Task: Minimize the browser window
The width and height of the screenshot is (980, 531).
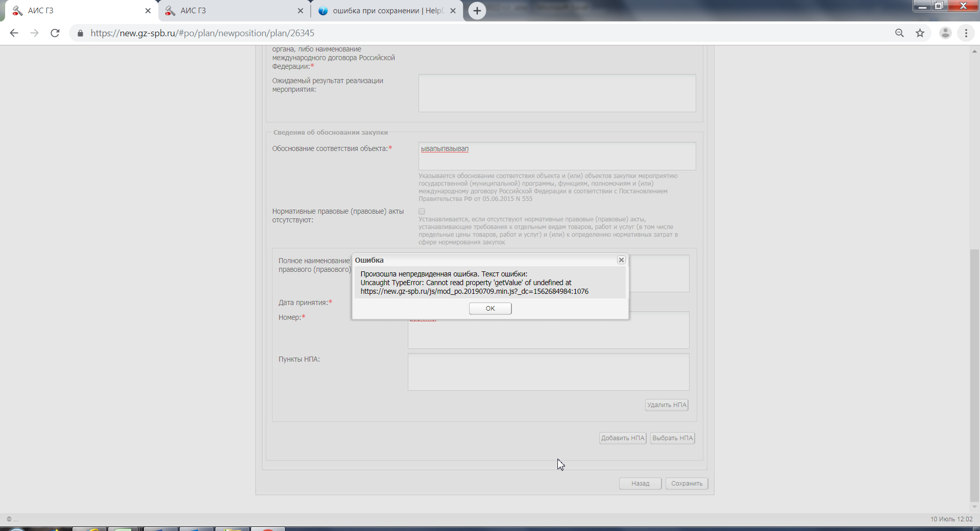Action: point(922,6)
